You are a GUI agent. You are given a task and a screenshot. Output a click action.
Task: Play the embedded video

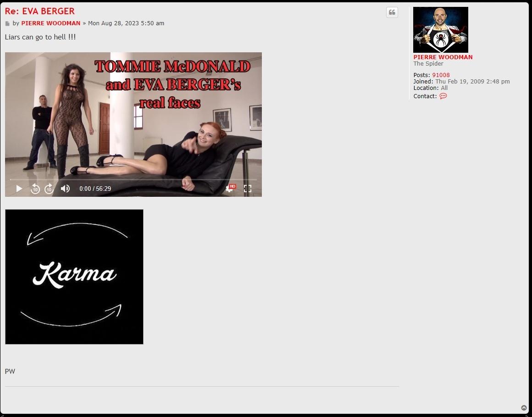point(19,189)
